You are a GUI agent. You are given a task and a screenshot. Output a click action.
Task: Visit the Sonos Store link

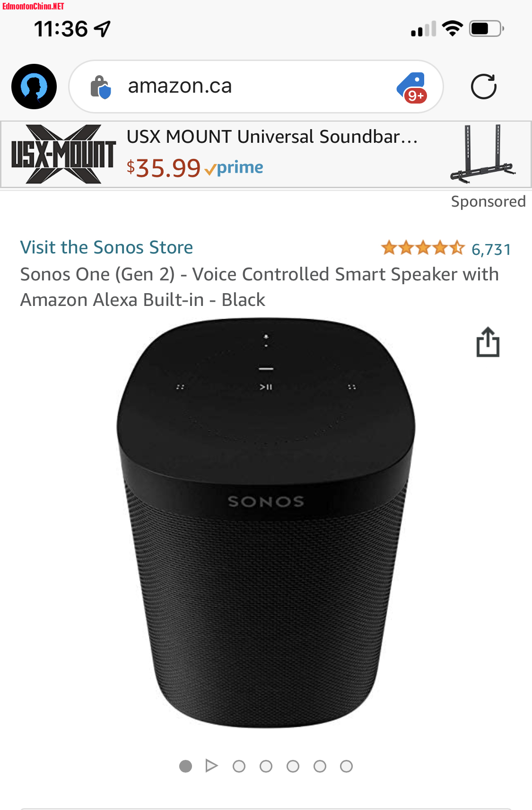(x=106, y=247)
